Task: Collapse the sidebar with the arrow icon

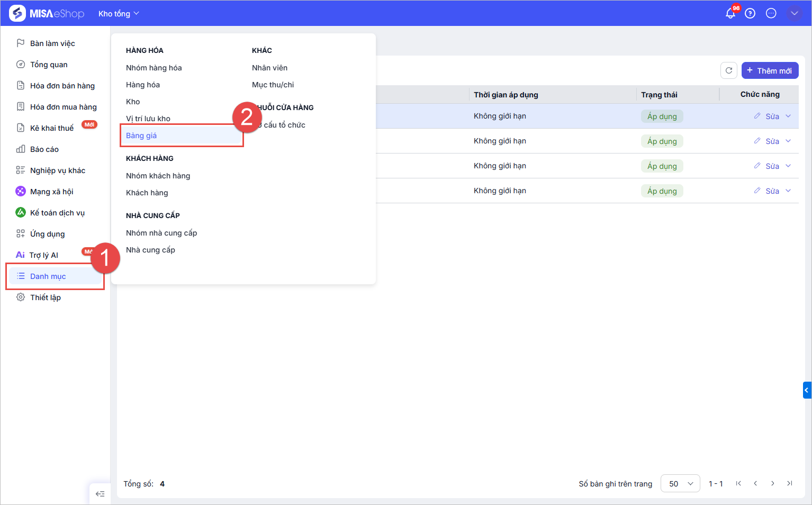Action: pyautogui.click(x=100, y=494)
